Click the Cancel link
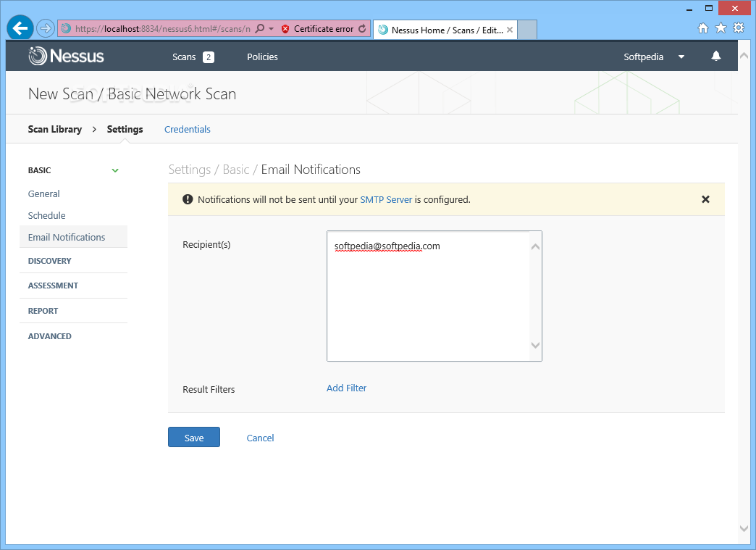Screen dimensions: 756x550 coord(261,438)
